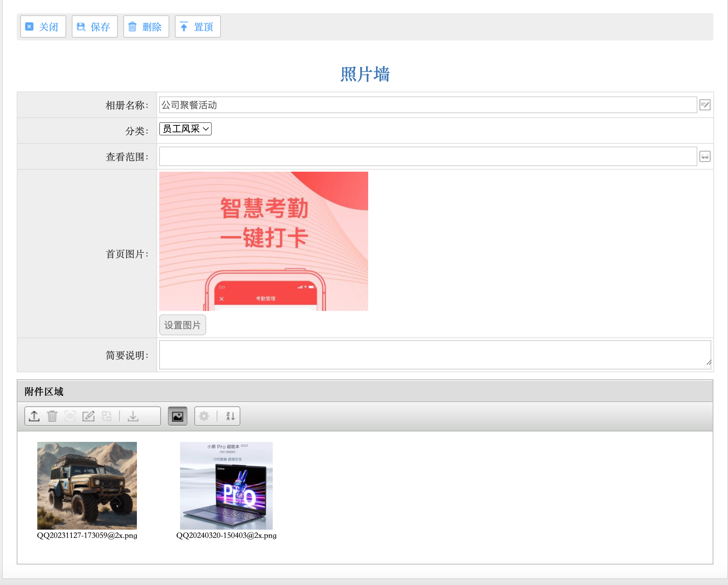Click the 关闭 close button
This screenshot has width=728, height=585.
tap(43, 27)
